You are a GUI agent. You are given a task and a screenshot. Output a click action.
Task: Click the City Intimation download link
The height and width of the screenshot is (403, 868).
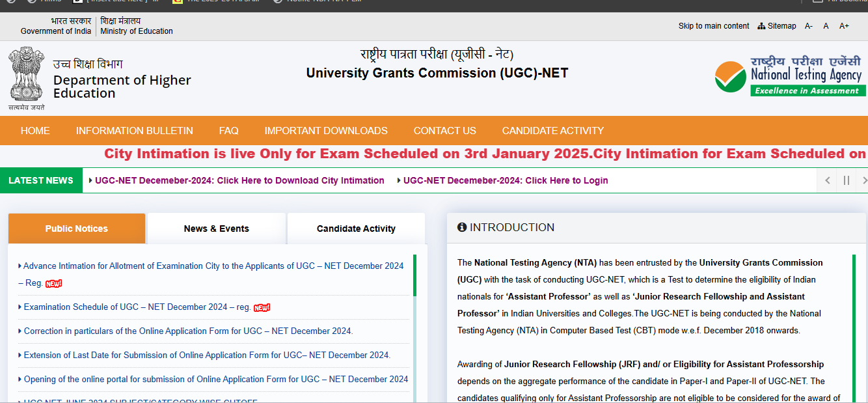[x=239, y=180]
